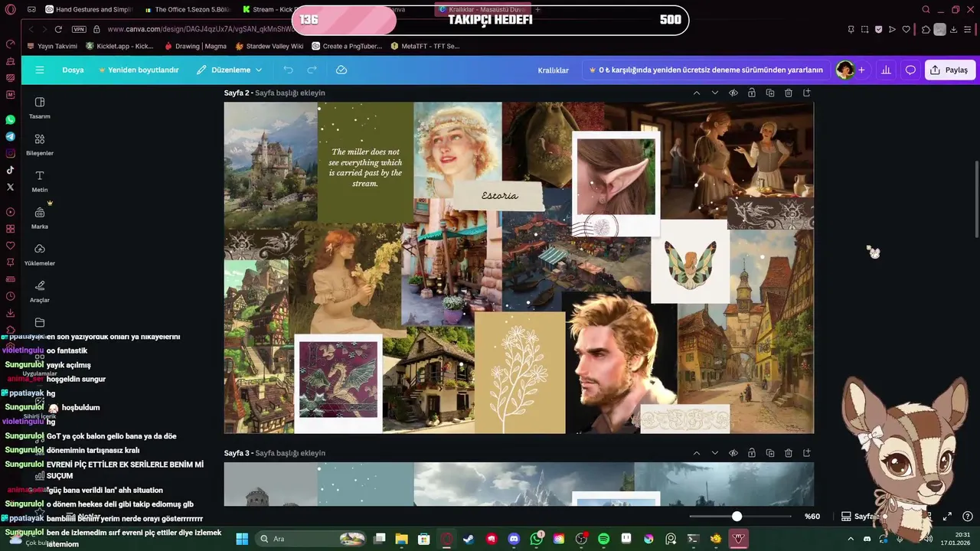
Task: Click the user profile avatar
Action: point(844,70)
